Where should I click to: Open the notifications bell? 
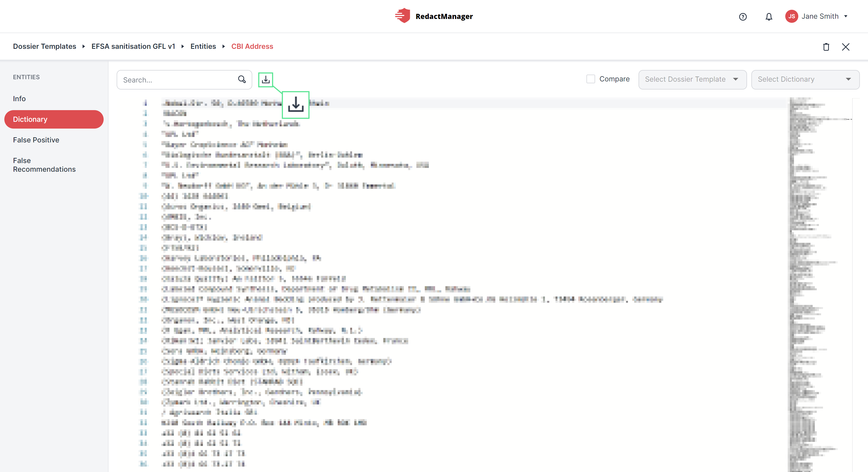pos(769,17)
